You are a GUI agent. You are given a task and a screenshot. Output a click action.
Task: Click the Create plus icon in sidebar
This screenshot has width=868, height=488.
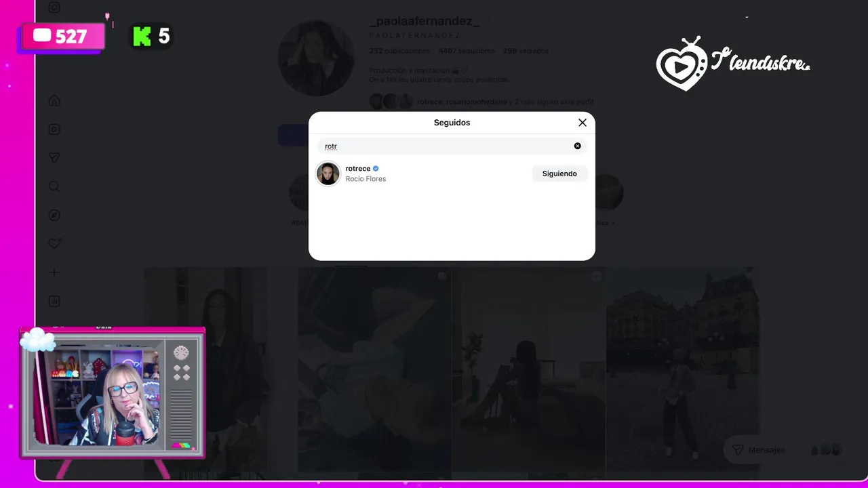[54, 272]
